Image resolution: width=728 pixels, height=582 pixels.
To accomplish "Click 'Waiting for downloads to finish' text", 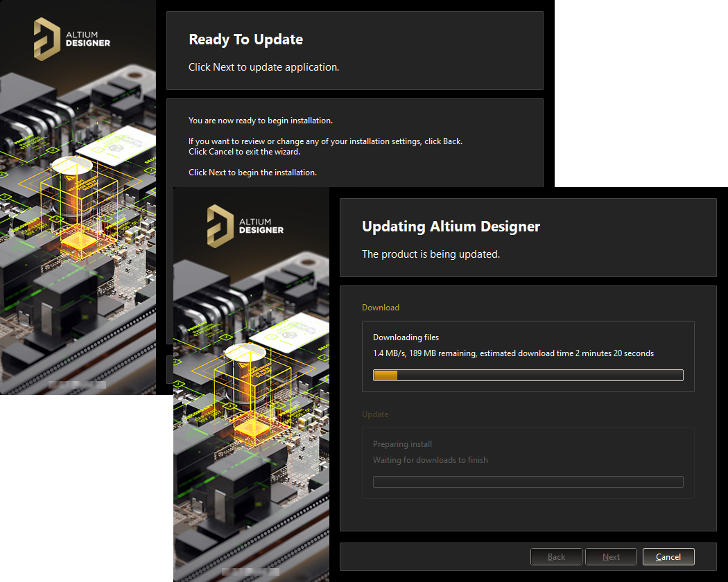I will 430,460.
